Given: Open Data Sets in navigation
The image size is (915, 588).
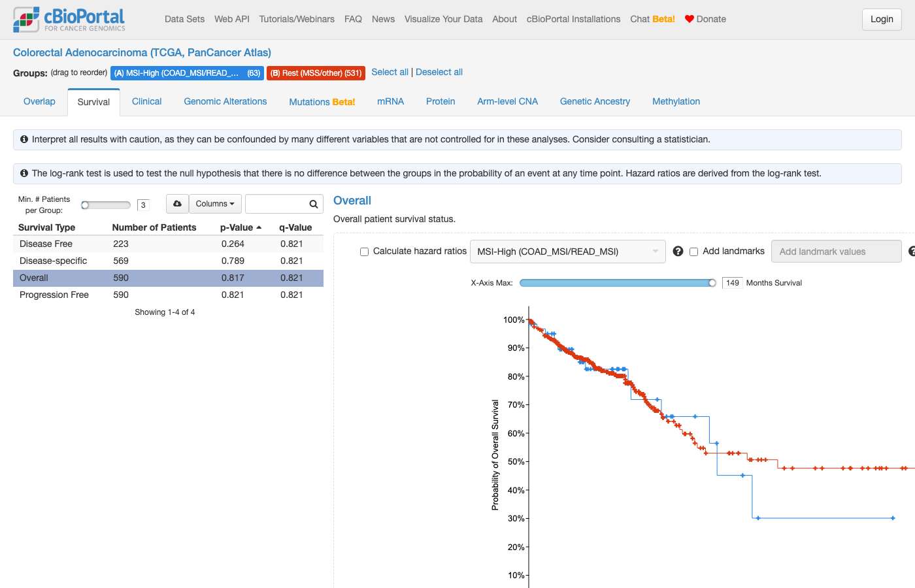Looking at the screenshot, I should click(x=184, y=19).
